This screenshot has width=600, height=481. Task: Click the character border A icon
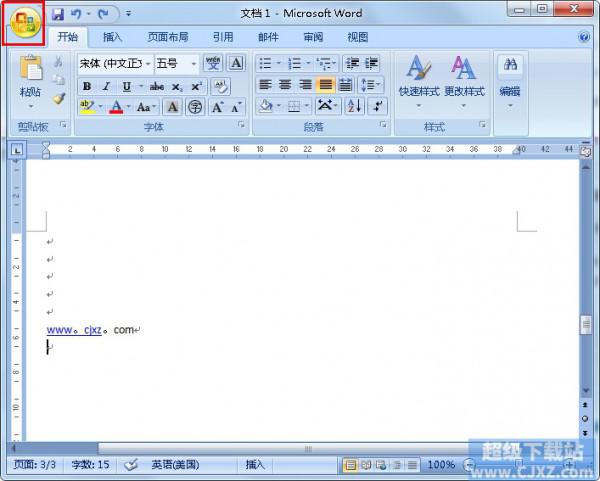coord(236,63)
